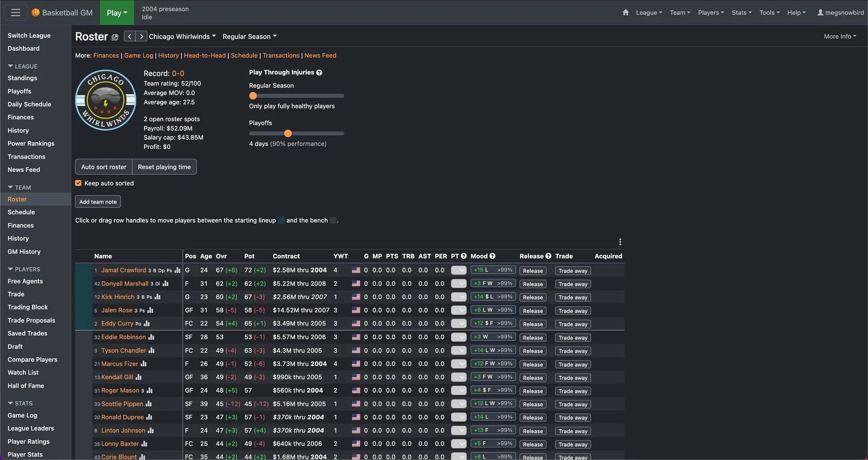Click the Release column info icon

(x=548, y=256)
